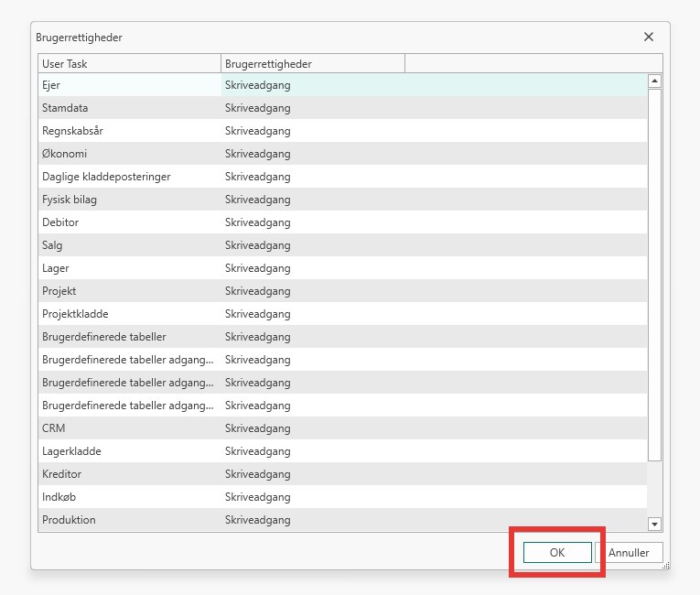Select the Stamdata row
This screenshot has height=595, width=700.
[342, 108]
